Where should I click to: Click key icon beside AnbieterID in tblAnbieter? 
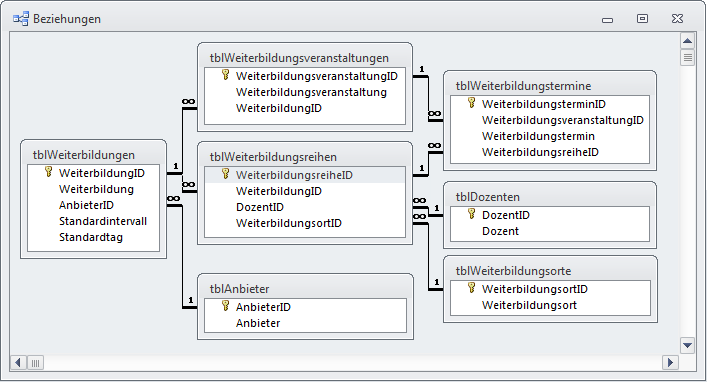(225, 306)
